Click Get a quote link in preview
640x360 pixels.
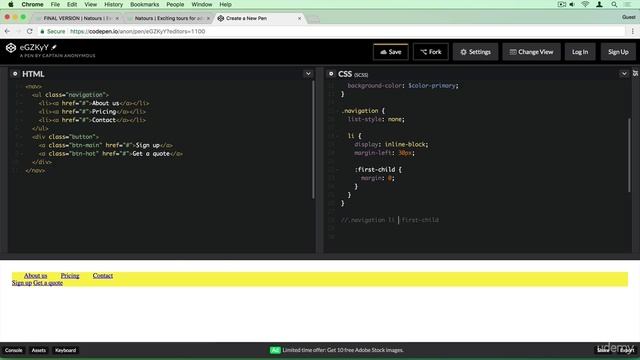click(48, 282)
